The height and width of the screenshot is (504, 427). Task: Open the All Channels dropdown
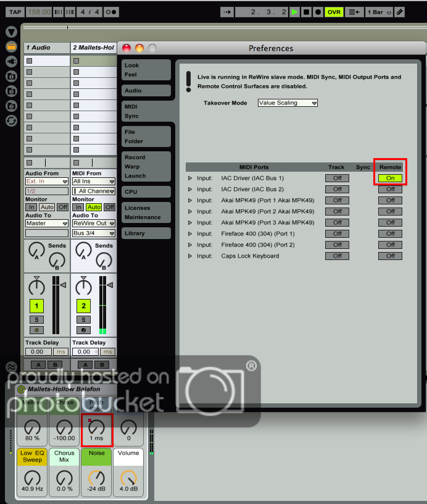tap(93, 191)
